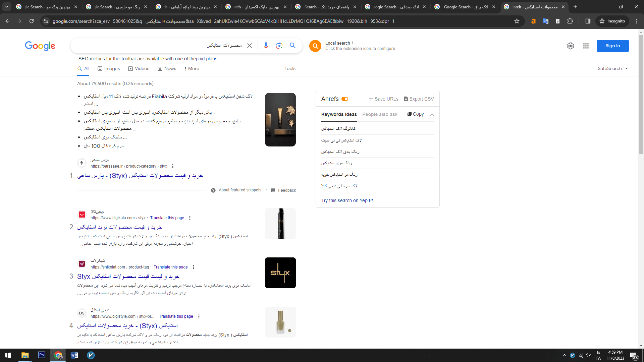
Task: Open Chrome's three-dot menu
Action: pyautogui.click(x=637, y=21)
